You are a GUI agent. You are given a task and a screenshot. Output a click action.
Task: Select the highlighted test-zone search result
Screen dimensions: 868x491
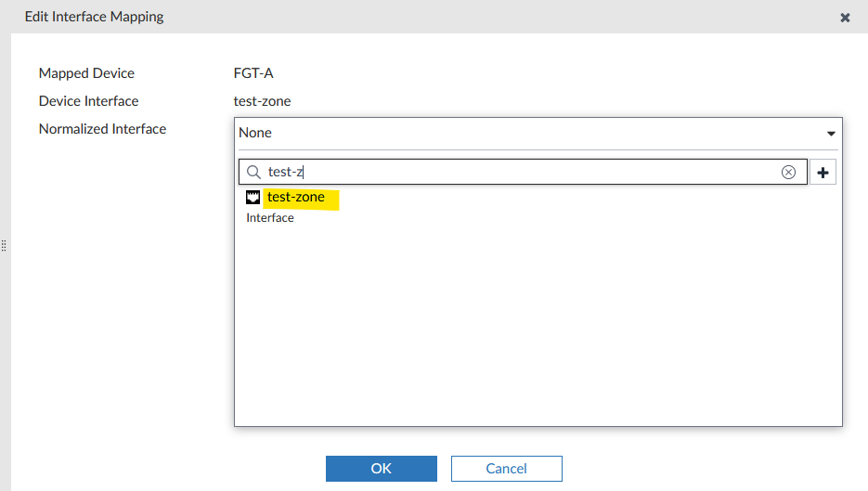pyautogui.click(x=296, y=197)
